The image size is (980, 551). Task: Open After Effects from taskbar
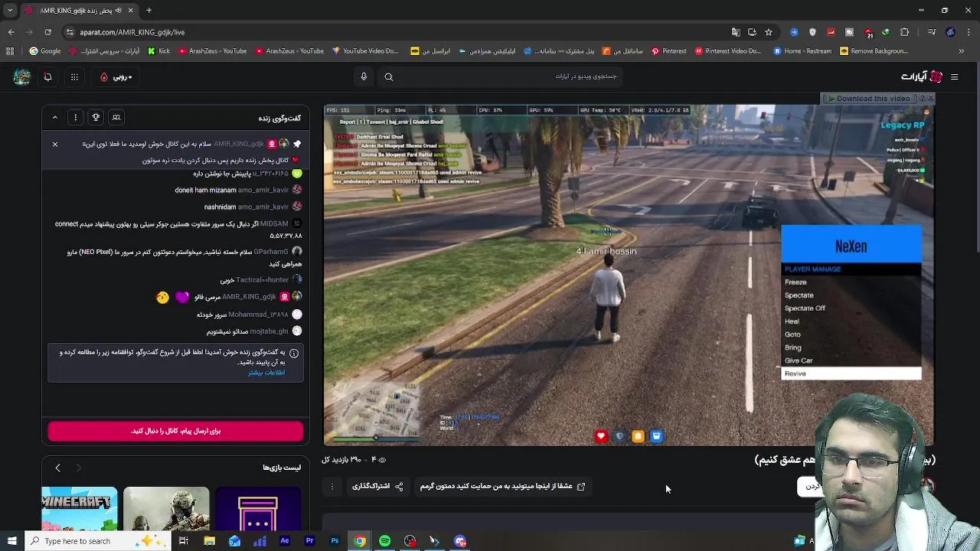tap(284, 541)
